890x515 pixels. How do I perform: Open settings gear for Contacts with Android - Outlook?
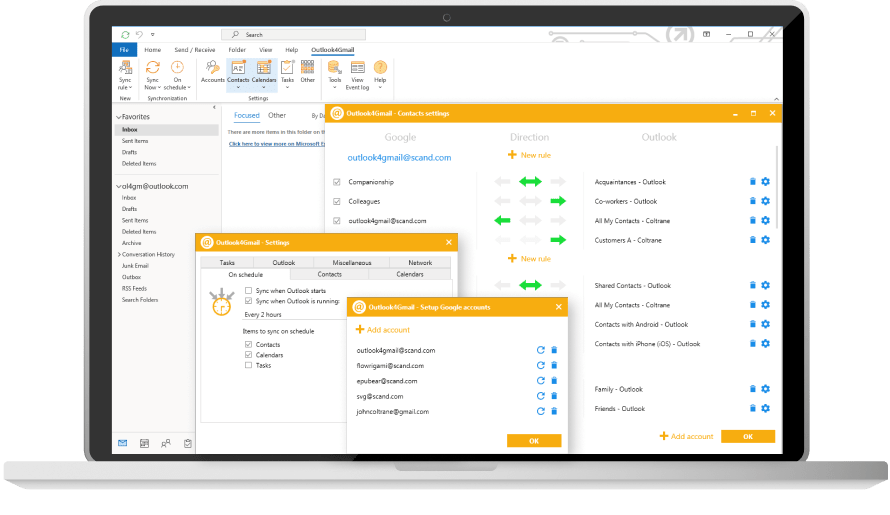coord(766,324)
